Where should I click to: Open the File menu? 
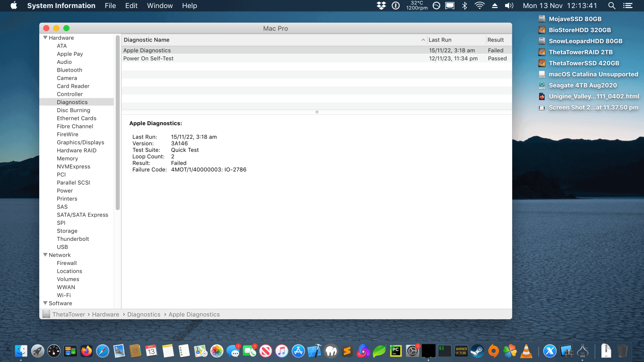pyautogui.click(x=110, y=5)
